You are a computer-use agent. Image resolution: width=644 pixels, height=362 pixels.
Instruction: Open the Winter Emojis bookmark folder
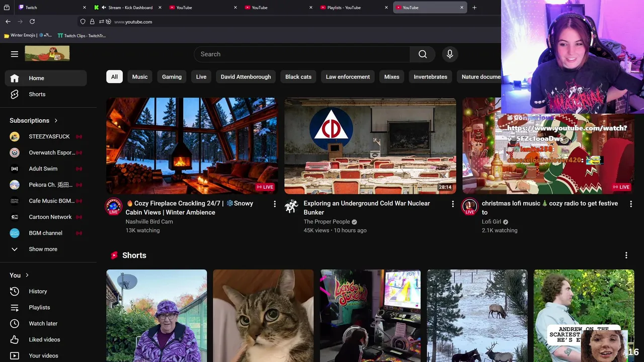click(28, 36)
